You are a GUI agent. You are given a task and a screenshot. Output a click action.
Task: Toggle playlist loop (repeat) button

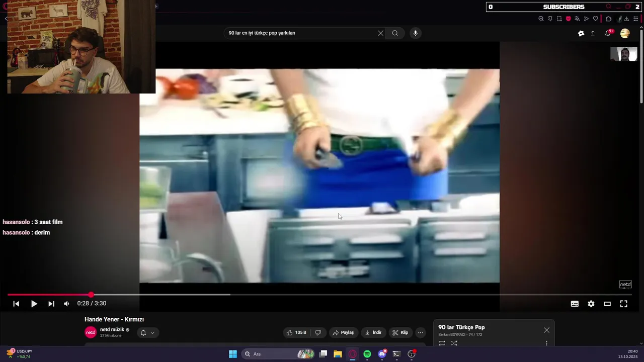[x=442, y=343]
